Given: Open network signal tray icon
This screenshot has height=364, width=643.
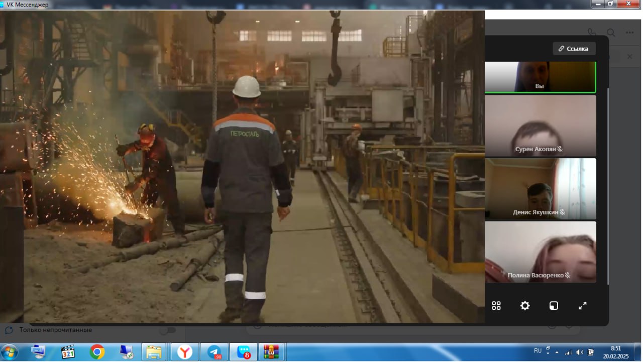Looking at the screenshot, I should (569, 352).
